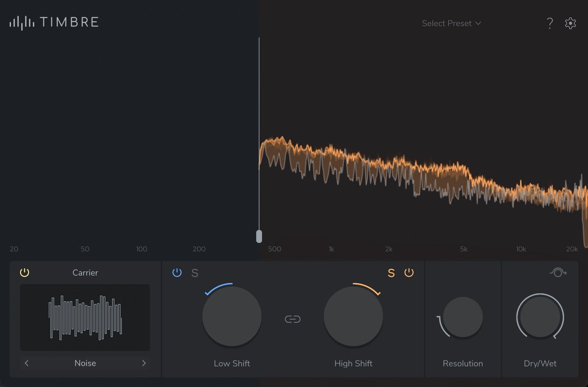Click the Resolution label

pyautogui.click(x=463, y=363)
